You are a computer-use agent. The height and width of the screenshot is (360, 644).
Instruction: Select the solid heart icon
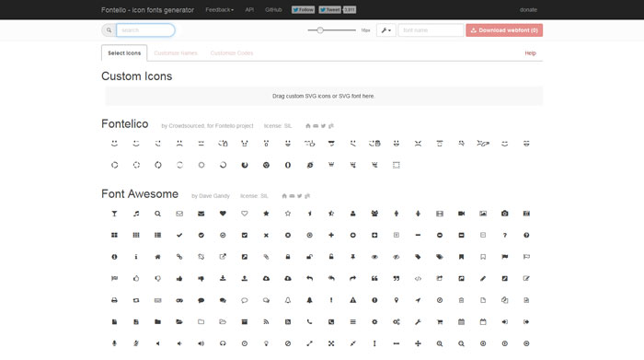(223, 214)
